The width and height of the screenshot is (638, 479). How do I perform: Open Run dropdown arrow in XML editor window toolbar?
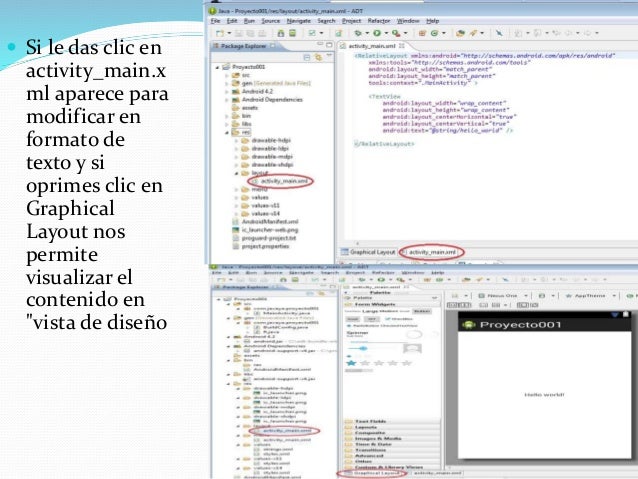point(386,33)
